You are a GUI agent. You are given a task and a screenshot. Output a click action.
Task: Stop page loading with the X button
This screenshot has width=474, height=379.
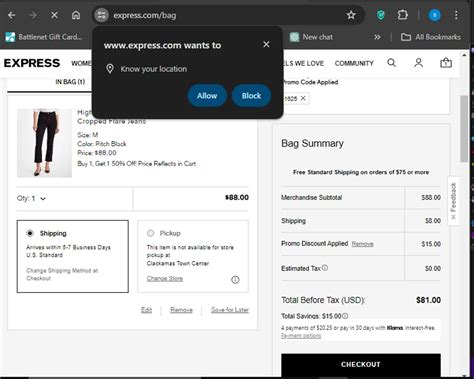[54, 15]
